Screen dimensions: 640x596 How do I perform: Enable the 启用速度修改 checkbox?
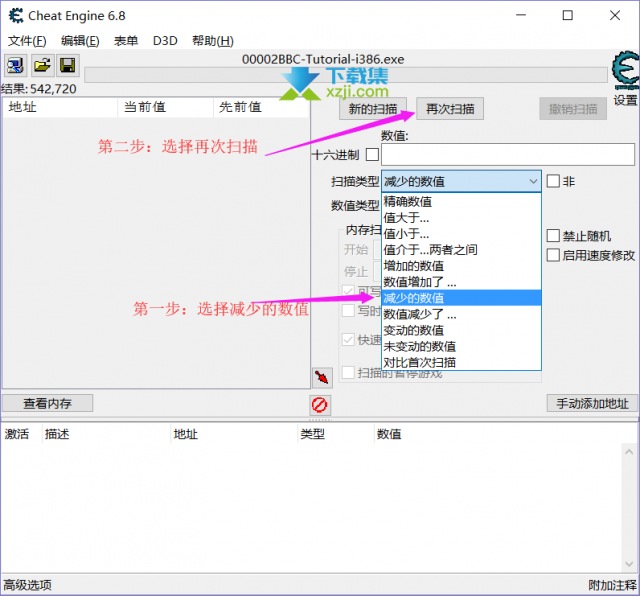pyautogui.click(x=553, y=255)
